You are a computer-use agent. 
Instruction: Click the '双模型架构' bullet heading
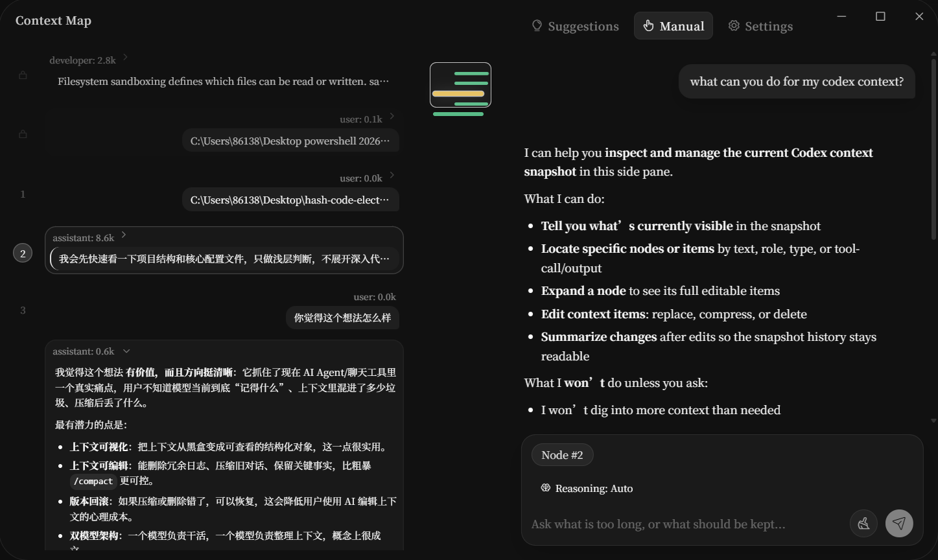point(94,535)
